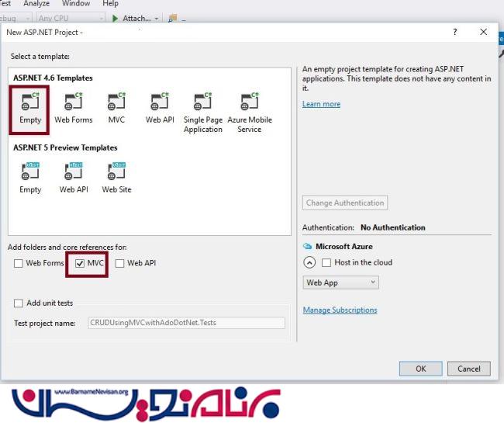504x423 pixels.
Task: Open the Window menu
Action: point(76,4)
